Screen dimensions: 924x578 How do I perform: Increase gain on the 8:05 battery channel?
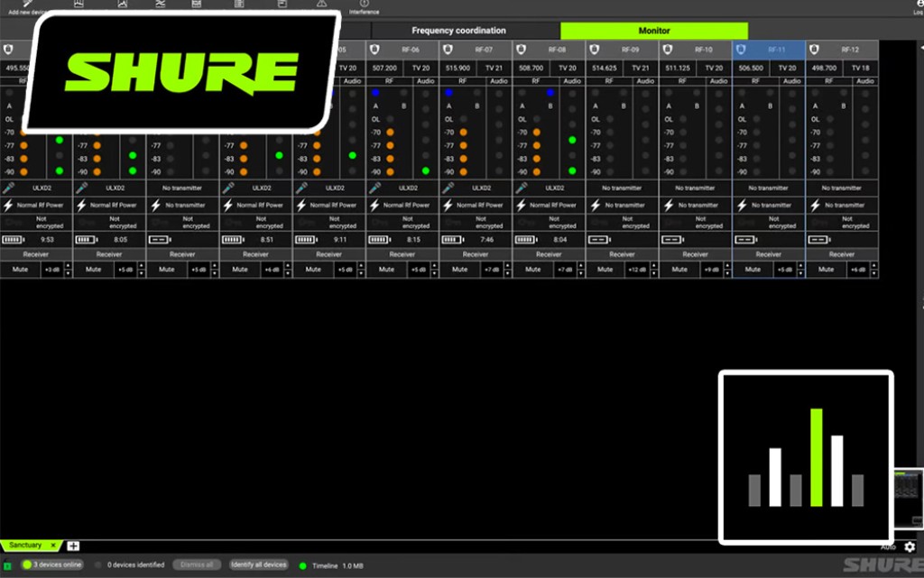pyautogui.click(x=142, y=267)
